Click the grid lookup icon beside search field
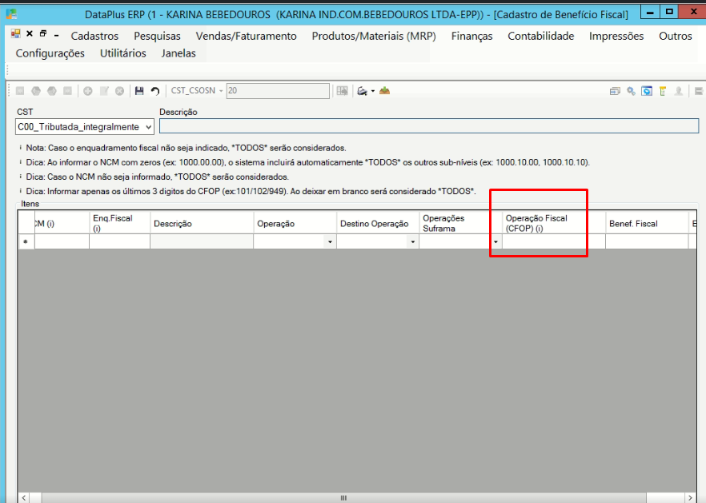706x503 pixels. 342,91
